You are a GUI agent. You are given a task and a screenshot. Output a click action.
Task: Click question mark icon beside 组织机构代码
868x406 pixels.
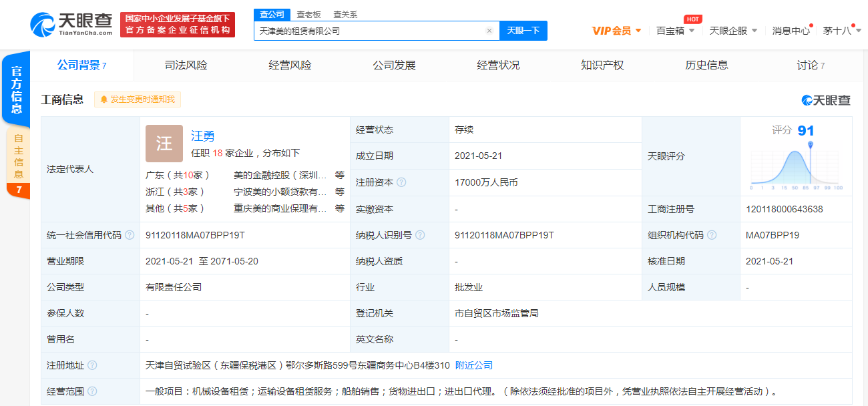pyautogui.click(x=711, y=234)
